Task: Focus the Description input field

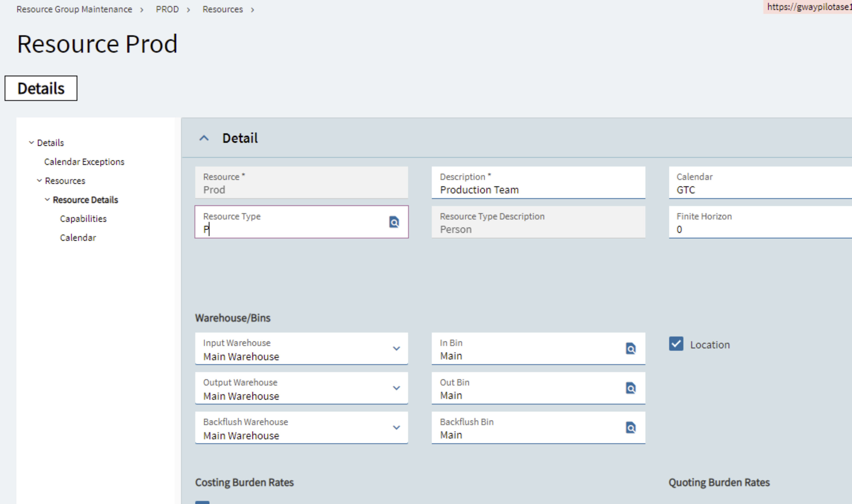Action: click(538, 189)
